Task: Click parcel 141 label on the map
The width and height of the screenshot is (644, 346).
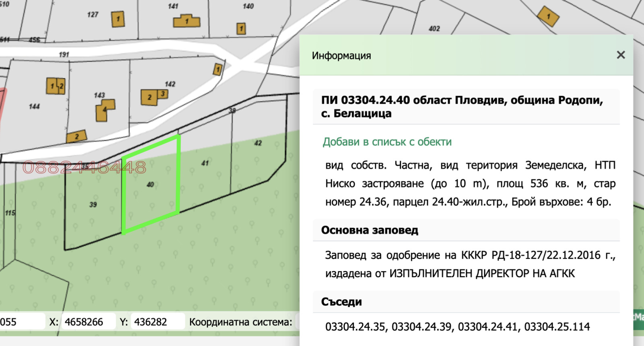Action: click(173, 6)
